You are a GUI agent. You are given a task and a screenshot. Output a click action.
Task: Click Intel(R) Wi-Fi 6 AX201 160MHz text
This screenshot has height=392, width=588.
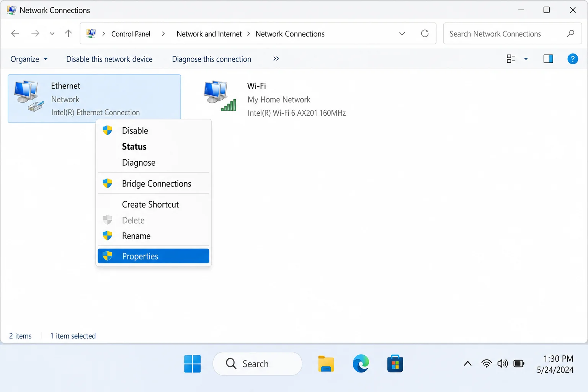tap(297, 113)
